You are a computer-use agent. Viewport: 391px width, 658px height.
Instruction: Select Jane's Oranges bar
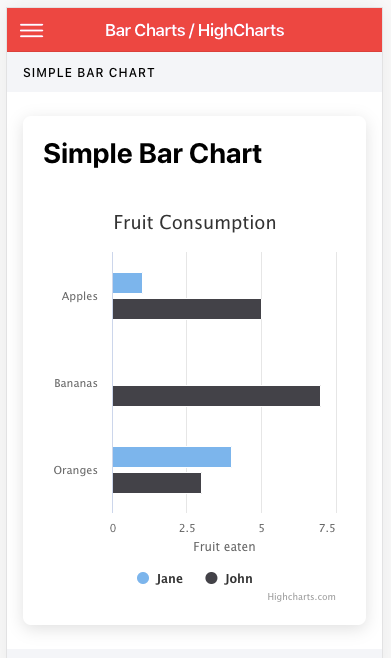[x=172, y=457]
